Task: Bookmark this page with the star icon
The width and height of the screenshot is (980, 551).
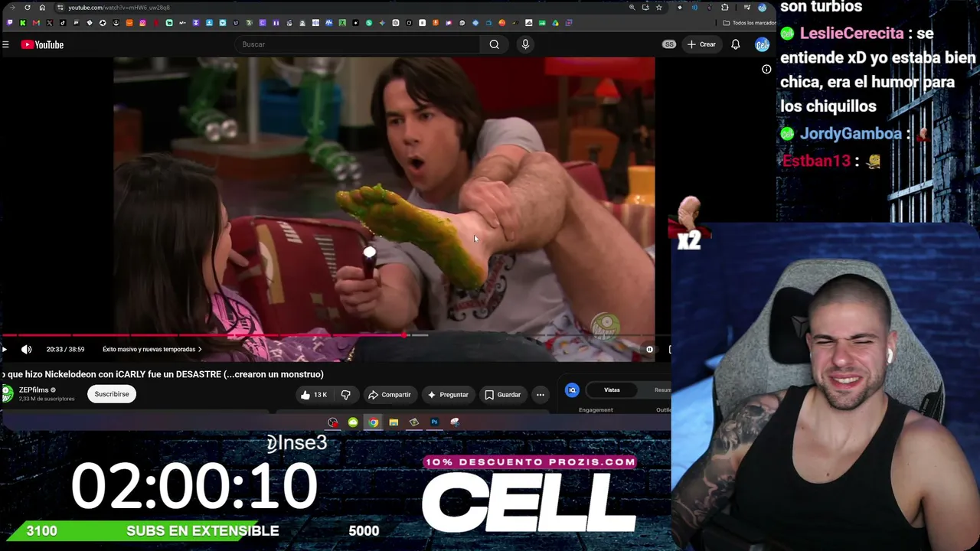Action: click(658, 8)
